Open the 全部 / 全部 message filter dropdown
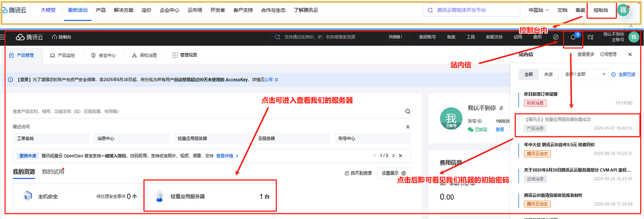The width and height of the screenshot is (644, 219). (585, 74)
